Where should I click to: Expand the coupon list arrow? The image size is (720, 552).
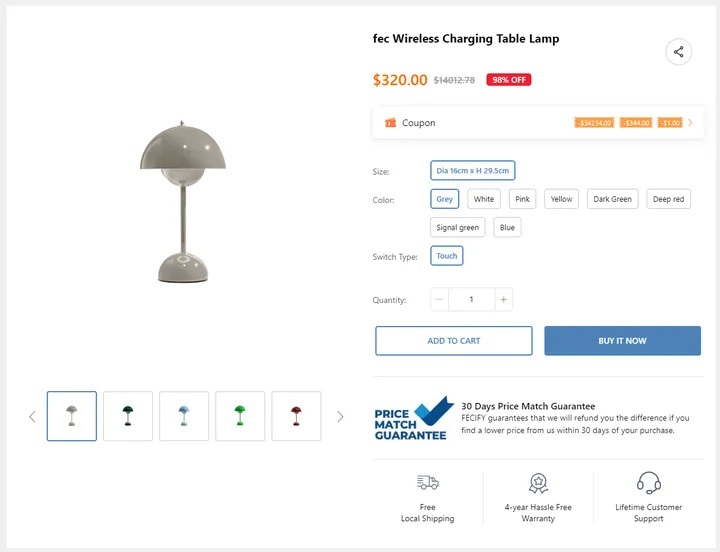[690, 123]
